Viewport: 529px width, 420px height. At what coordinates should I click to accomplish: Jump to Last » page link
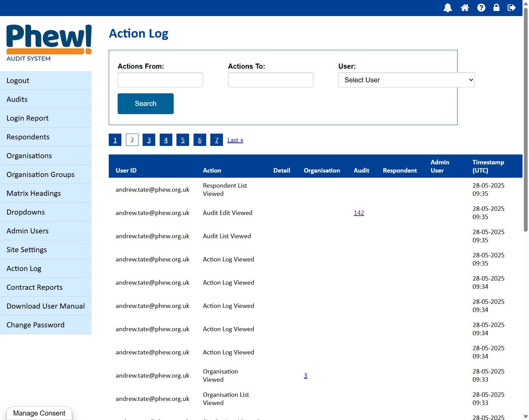[x=235, y=140]
